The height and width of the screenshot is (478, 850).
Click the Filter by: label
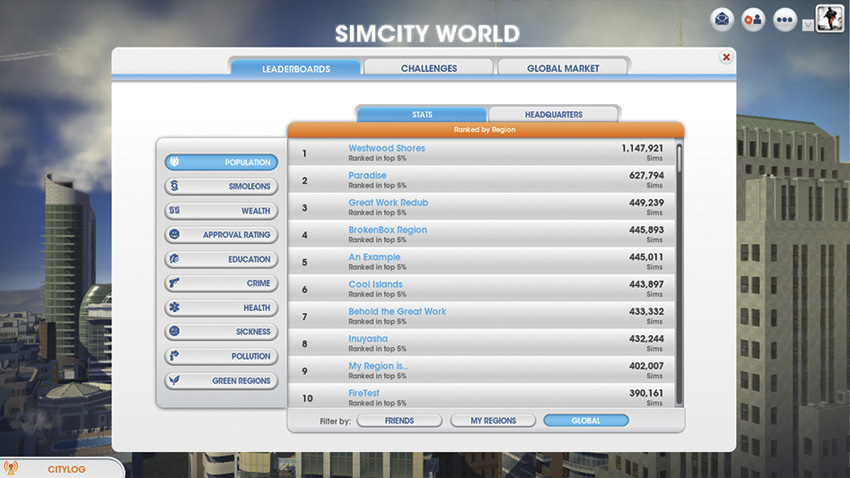pos(335,421)
